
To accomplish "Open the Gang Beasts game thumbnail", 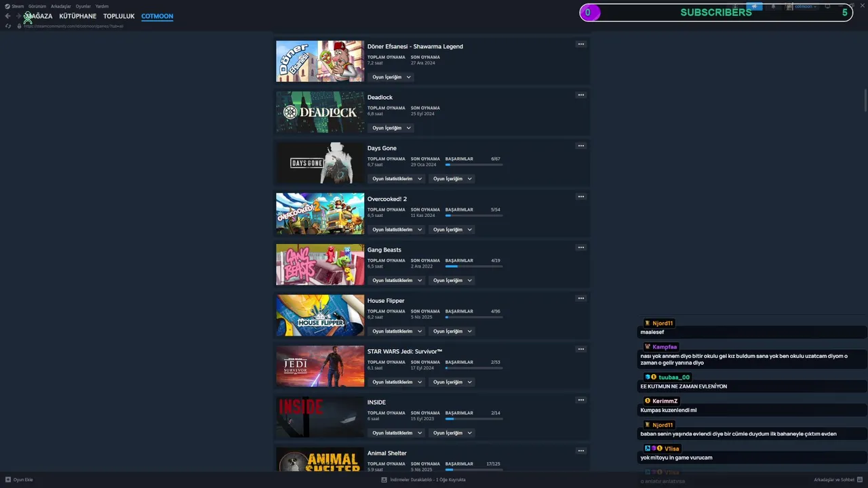I will click(320, 264).
